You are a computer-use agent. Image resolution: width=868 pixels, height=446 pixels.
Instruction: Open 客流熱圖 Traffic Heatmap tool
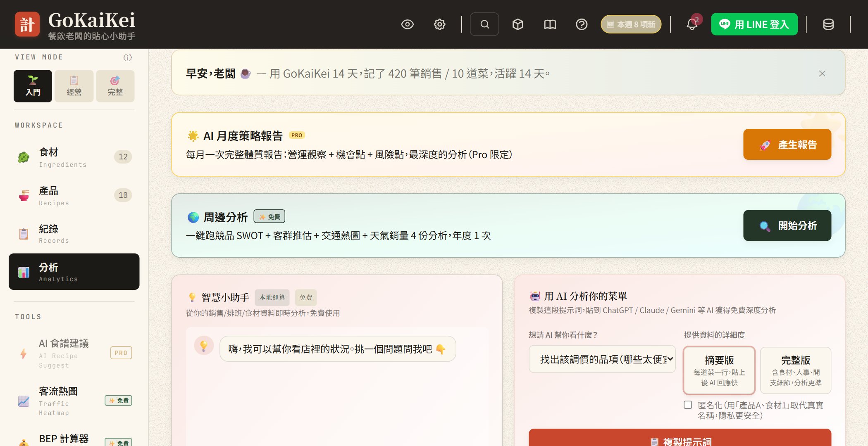pyautogui.click(x=74, y=401)
